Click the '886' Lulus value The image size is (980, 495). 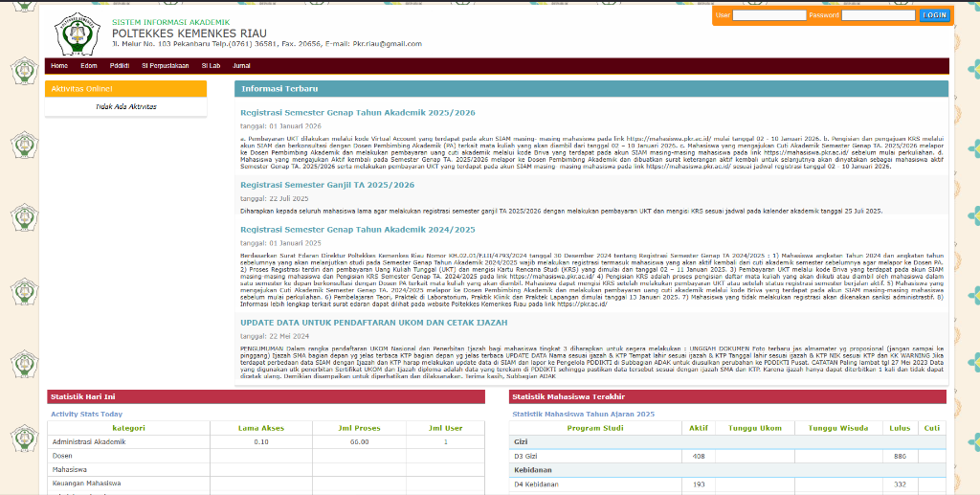pyautogui.click(x=900, y=457)
